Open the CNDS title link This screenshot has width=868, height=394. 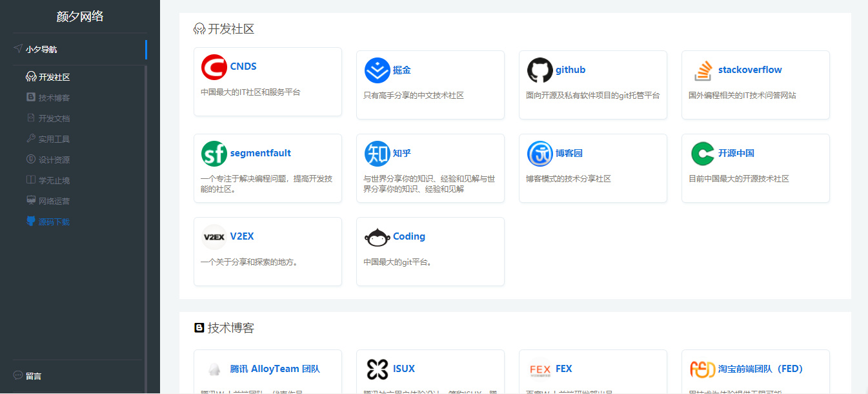[243, 67]
